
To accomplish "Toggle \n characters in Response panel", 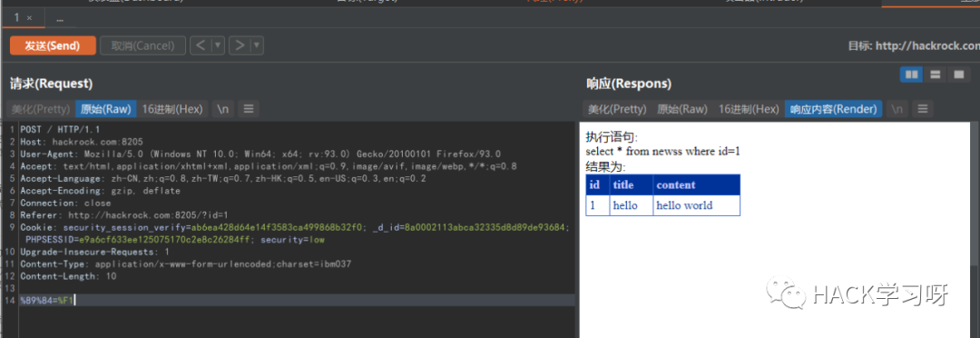I will coord(897,109).
